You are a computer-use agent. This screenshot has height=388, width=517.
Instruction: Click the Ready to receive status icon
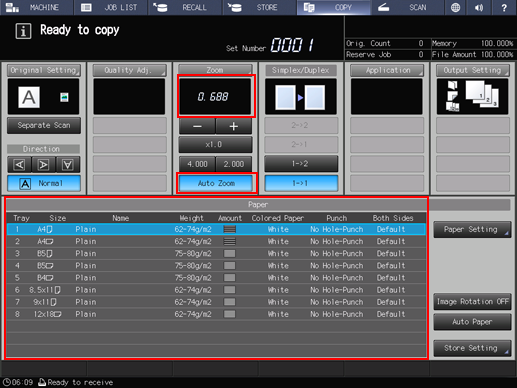point(42,382)
